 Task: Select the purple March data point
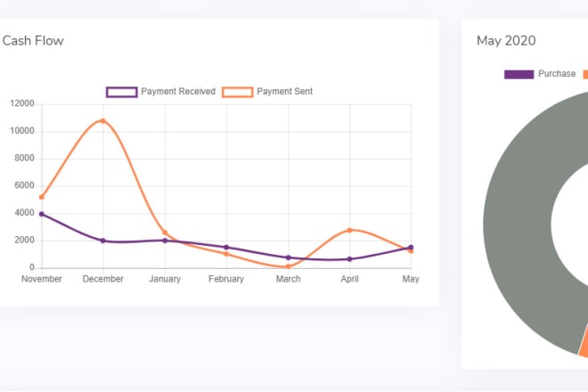[x=288, y=257]
